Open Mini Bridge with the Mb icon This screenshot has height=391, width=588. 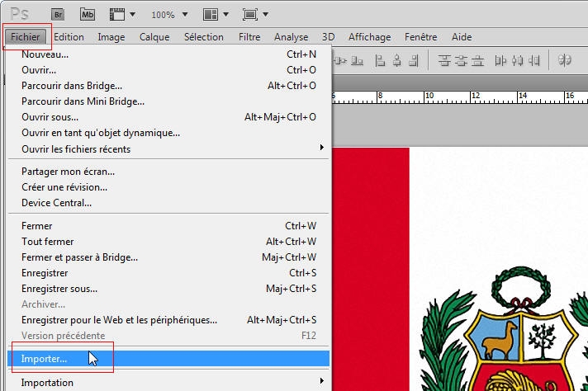[88, 15]
